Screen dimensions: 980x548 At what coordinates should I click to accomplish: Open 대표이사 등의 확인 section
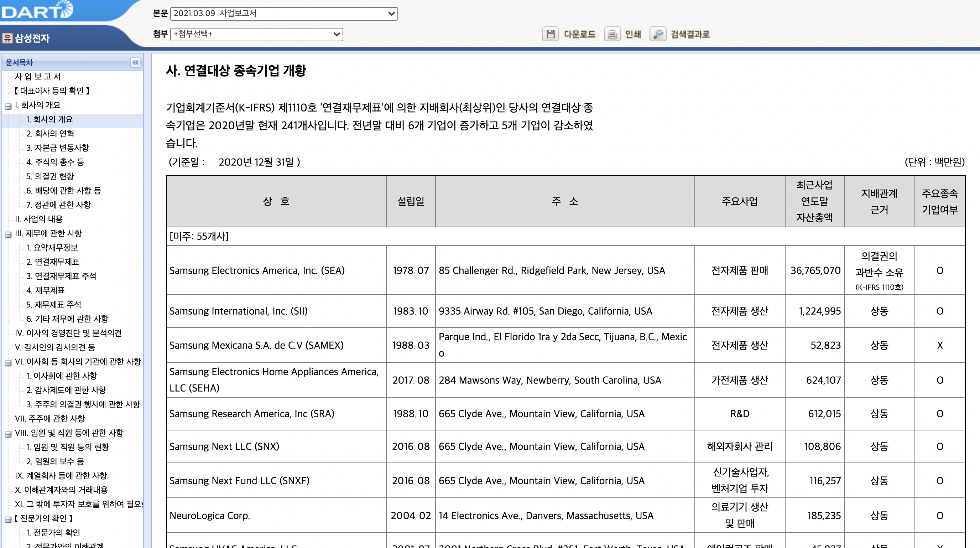pyautogui.click(x=52, y=91)
